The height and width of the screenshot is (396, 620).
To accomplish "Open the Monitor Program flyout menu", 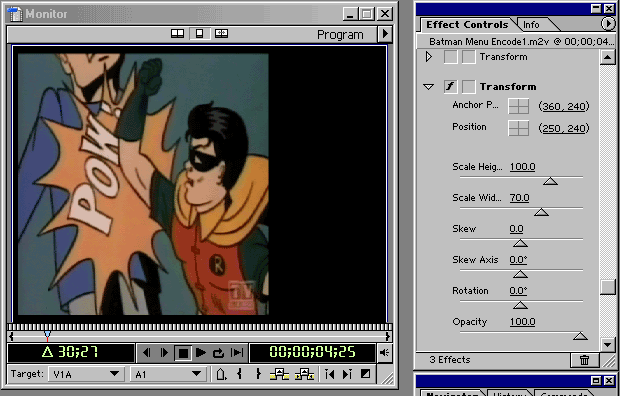I will 385,34.
